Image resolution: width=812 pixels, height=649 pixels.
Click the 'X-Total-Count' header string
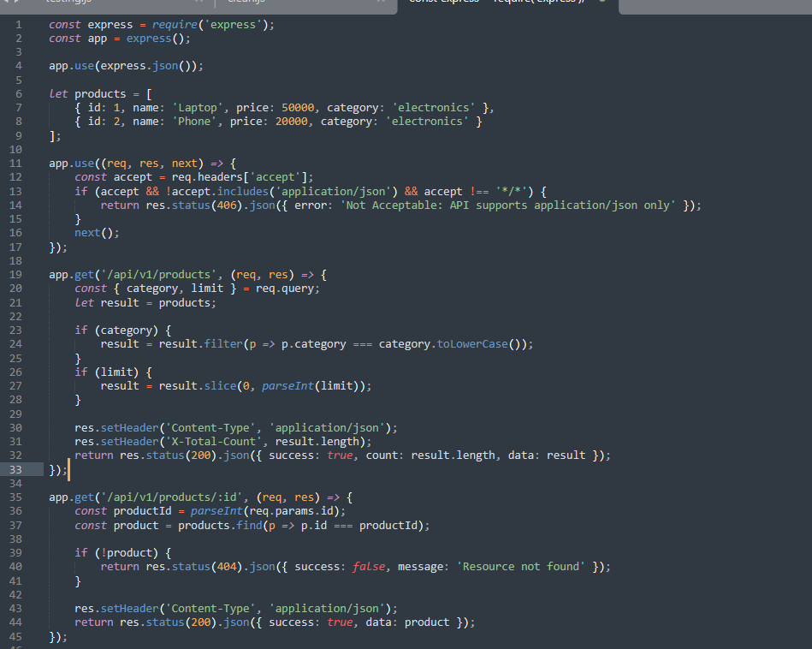[x=213, y=442]
